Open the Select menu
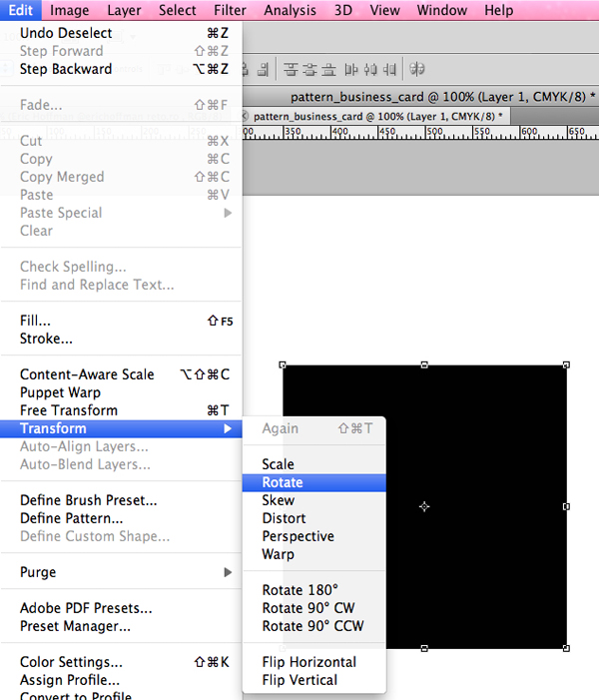599x700 pixels. (177, 10)
